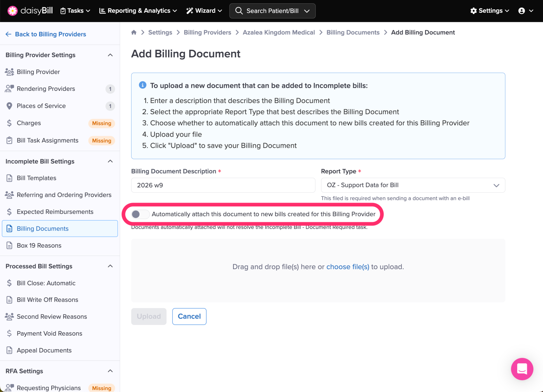Screen dimensions: 543x392
Task: Open the pink chat support bubble
Action: [x=522, y=369]
